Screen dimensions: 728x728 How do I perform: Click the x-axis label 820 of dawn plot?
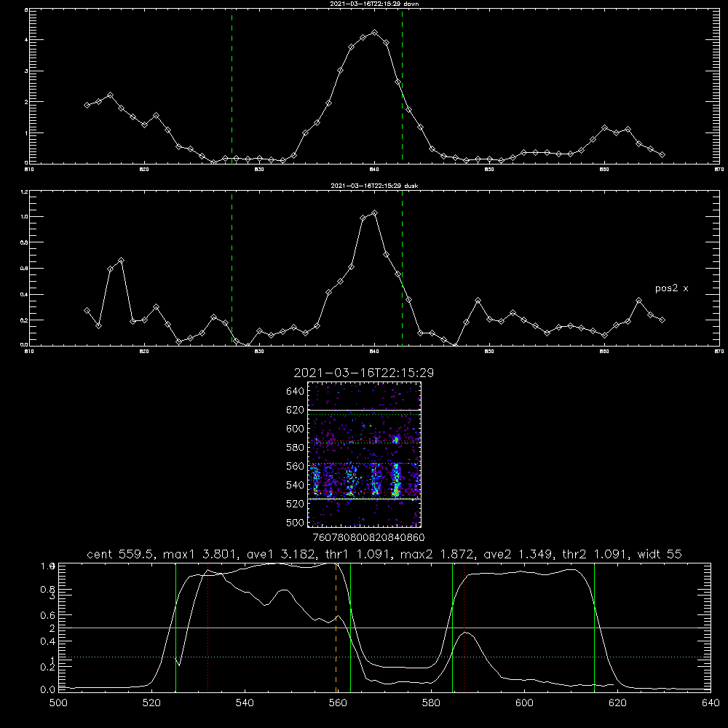(x=144, y=169)
